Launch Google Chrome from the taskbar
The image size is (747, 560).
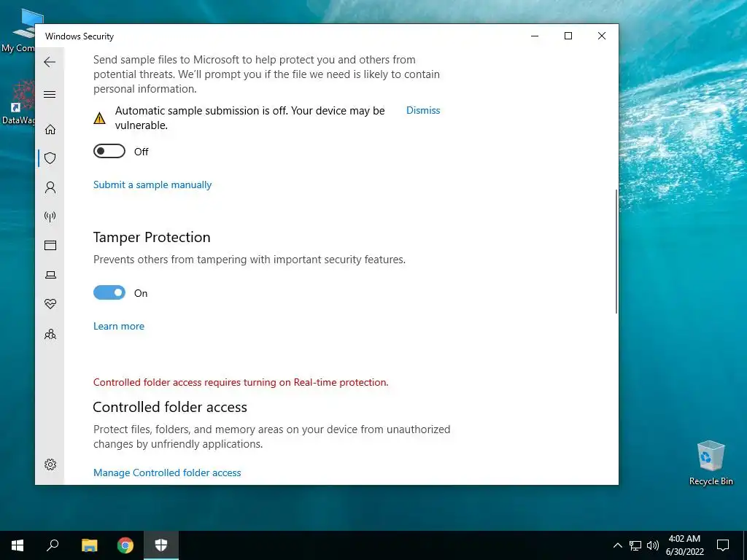125,545
